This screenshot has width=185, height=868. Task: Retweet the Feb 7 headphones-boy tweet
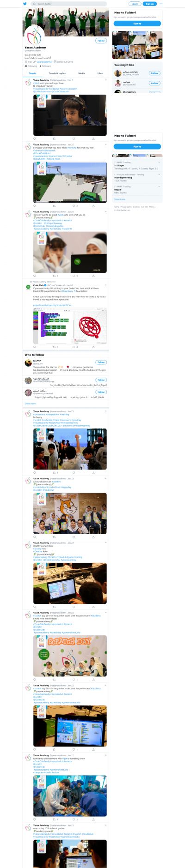(x=54, y=139)
